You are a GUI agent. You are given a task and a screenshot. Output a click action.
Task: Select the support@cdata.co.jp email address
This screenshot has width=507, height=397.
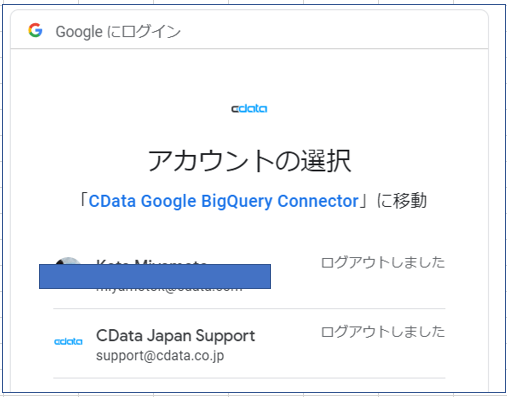point(160,356)
